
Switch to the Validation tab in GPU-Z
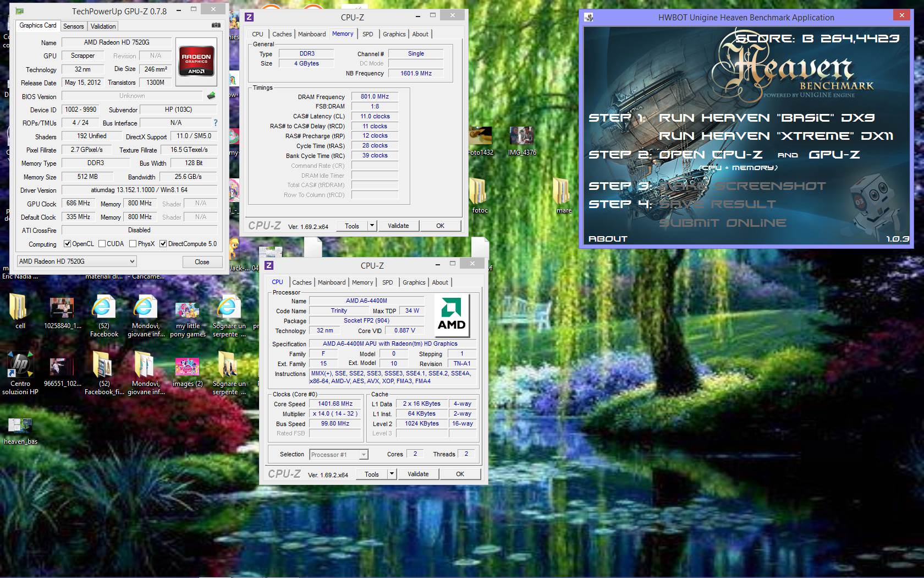pyautogui.click(x=103, y=26)
